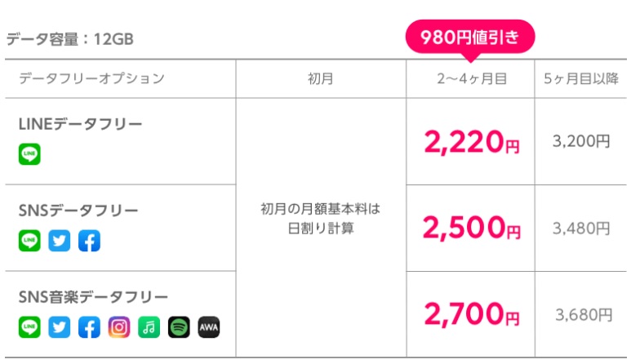Click Instagram icon in SNS音楽データフリー row
This screenshot has height=364, width=631.
[x=118, y=327]
